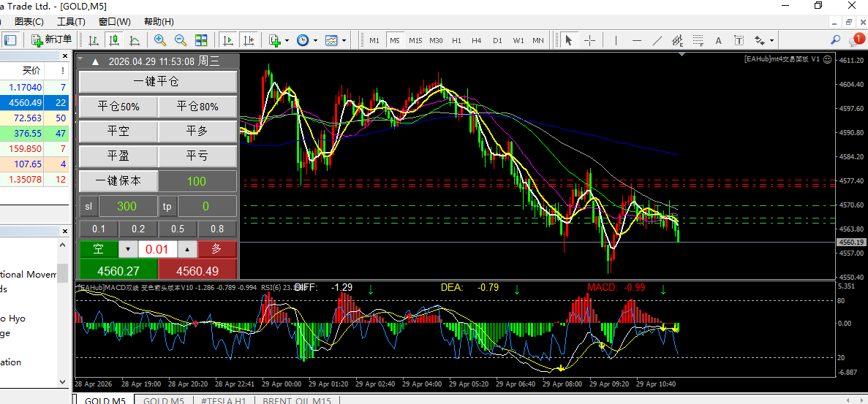The image size is (868, 404).
Task: Toggle the H1 timeframe button
Action: [x=456, y=40]
